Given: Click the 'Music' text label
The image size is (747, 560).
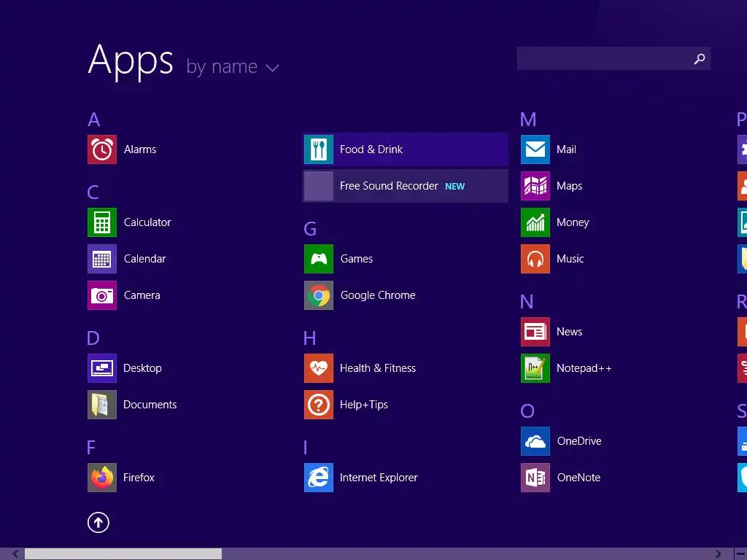Looking at the screenshot, I should (x=570, y=259).
